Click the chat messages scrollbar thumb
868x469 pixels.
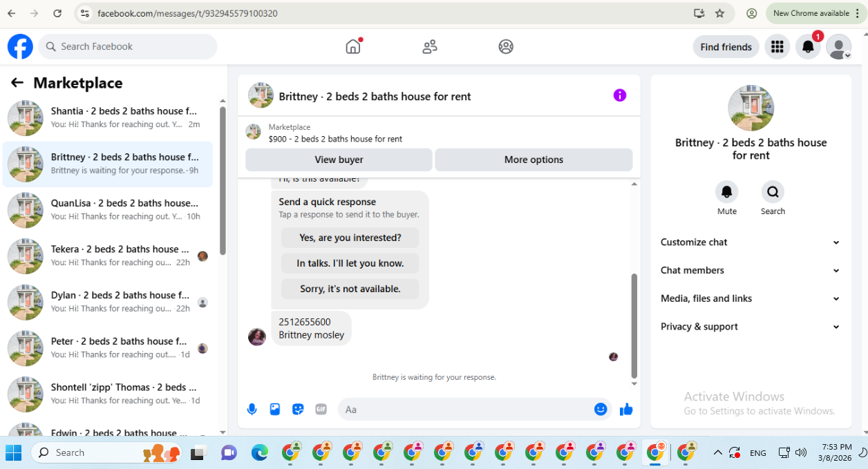tap(634, 326)
